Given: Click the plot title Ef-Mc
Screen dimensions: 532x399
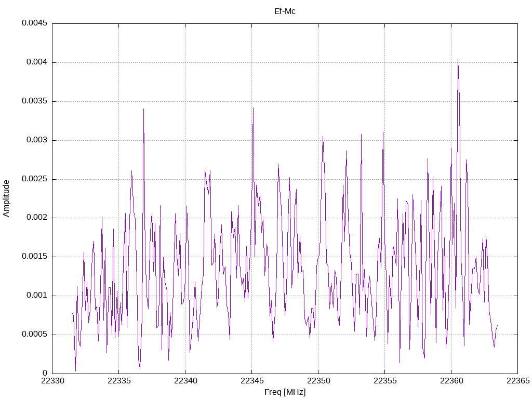Looking at the screenshot, I should (285, 11).
